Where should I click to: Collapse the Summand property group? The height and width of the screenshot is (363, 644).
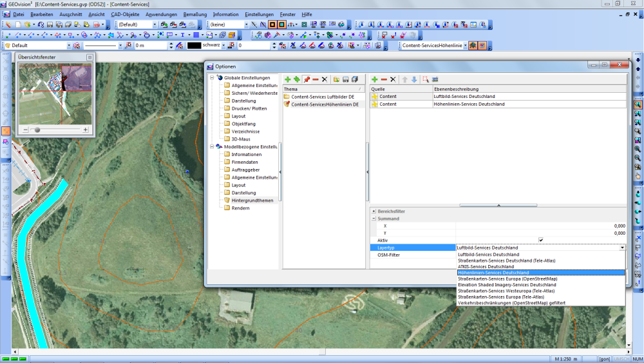point(374,219)
